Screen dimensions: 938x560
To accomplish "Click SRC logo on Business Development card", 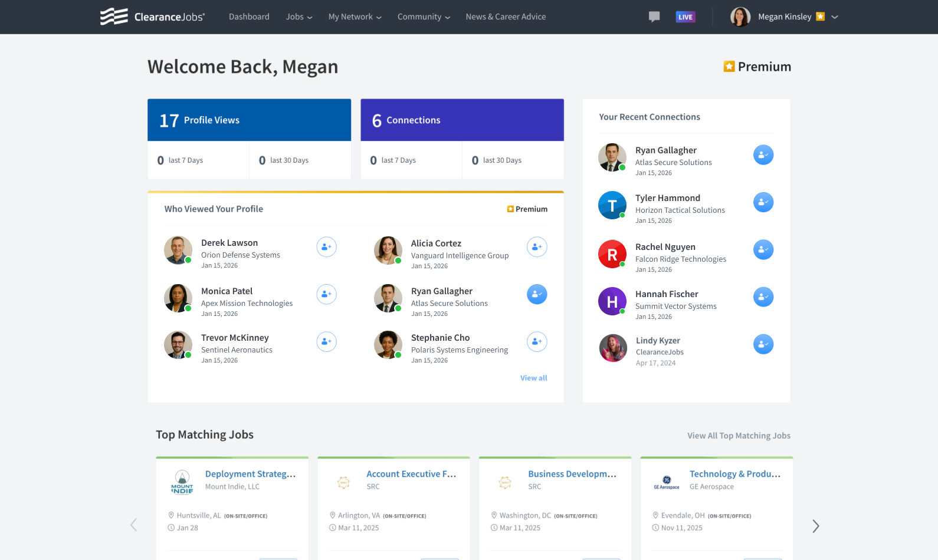I will 505,483.
